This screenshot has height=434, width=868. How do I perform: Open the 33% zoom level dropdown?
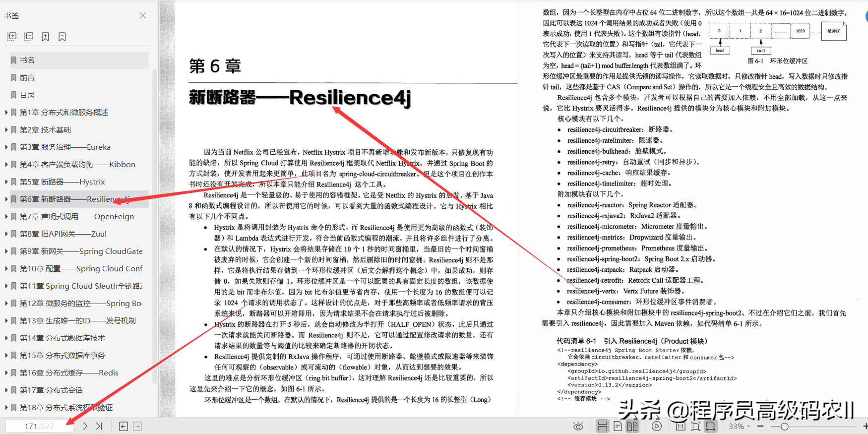pos(740,427)
